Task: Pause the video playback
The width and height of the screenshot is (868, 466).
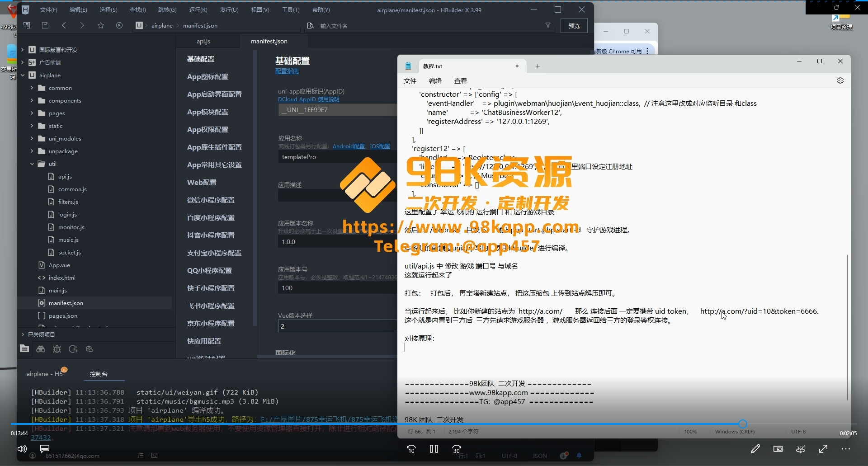Action: click(x=434, y=449)
